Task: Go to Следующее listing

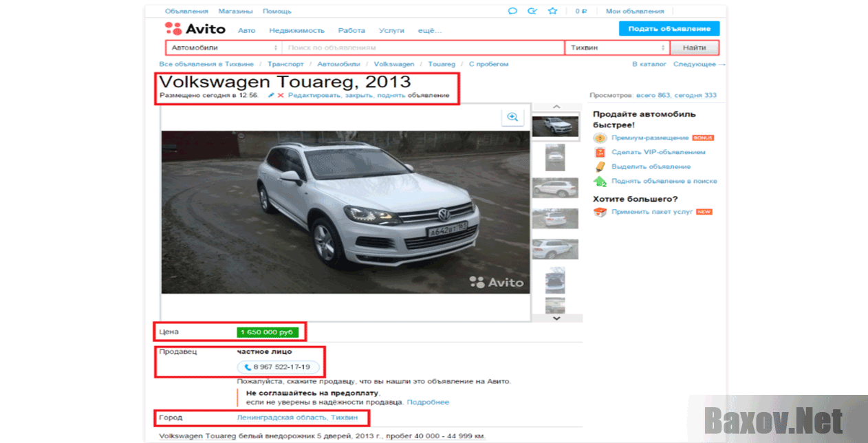Action: pos(699,64)
